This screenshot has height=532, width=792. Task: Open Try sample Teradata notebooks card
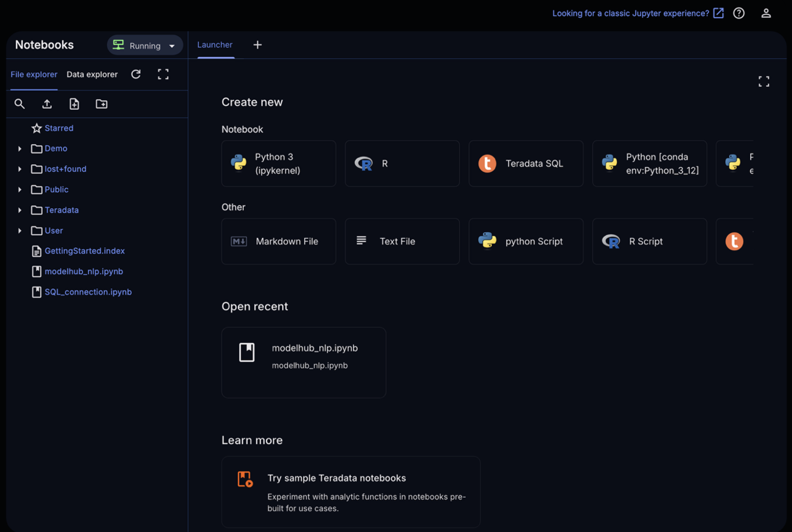[351, 492]
